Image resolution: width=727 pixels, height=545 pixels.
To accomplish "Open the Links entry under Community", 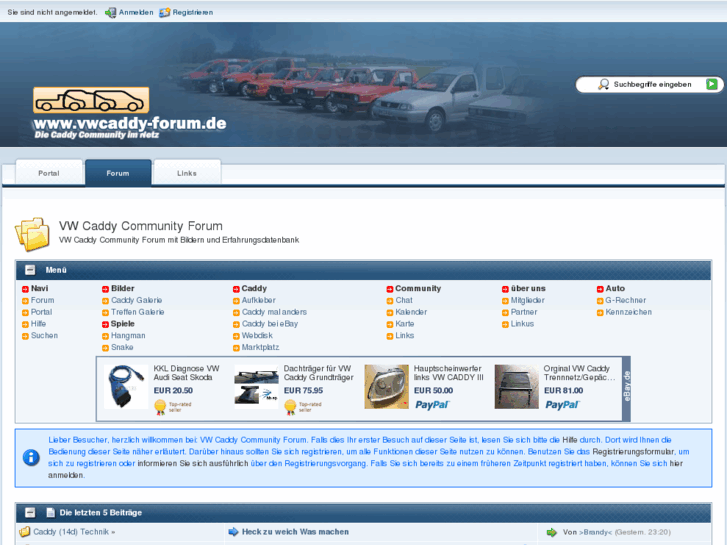I will click(x=404, y=335).
